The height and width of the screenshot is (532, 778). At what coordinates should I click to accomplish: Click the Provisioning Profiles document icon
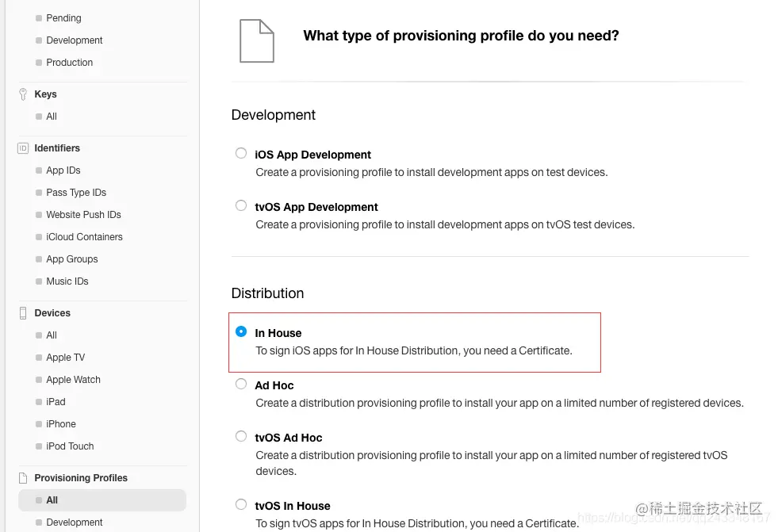point(23,478)
